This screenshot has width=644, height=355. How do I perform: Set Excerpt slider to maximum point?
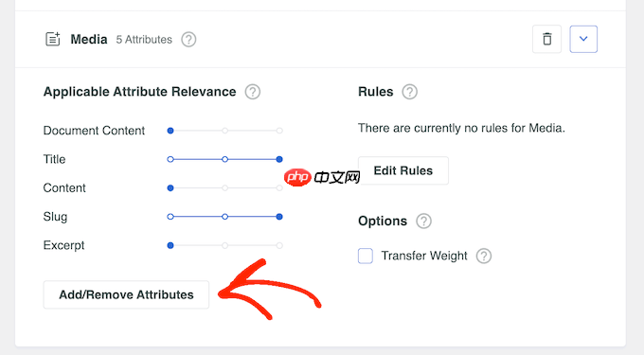click(x=279, y=245)
